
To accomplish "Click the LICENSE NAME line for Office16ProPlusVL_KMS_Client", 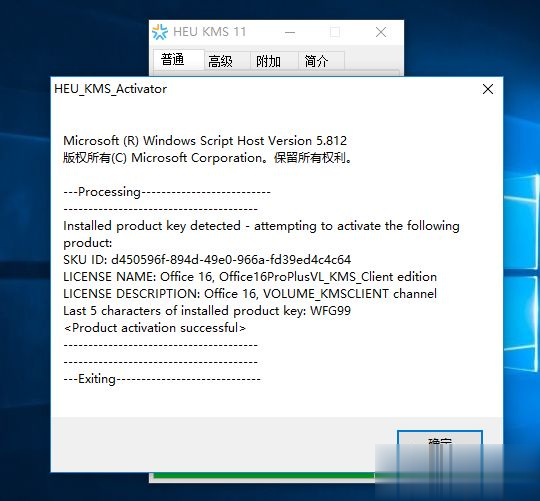I will (250, 277).
